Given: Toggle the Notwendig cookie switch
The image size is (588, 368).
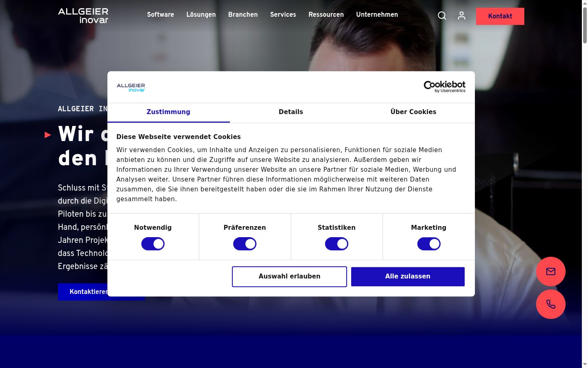Looking at the screenshot, I should coord(153,244).
